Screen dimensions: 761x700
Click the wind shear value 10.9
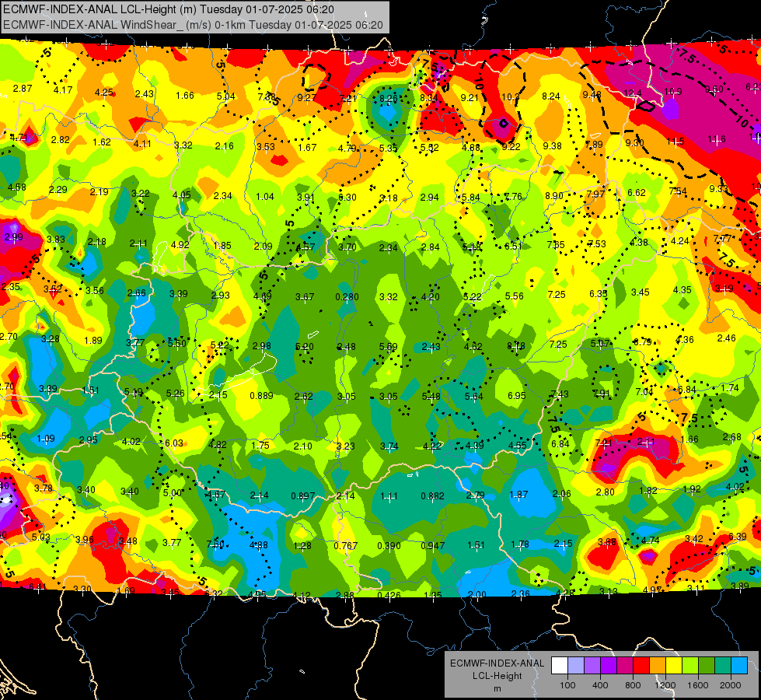pyautogui.click(x=673, y=91)
